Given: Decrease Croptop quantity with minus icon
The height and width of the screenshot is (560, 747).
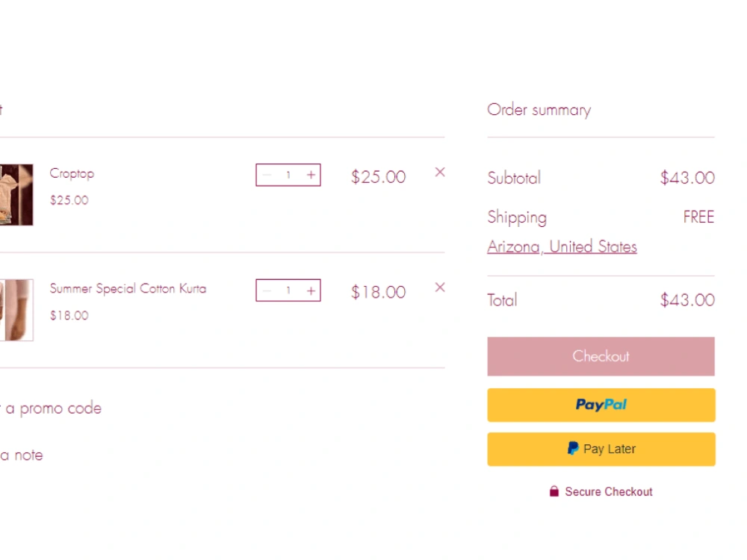Looking at the screenshot, I should tap(267, 175).
